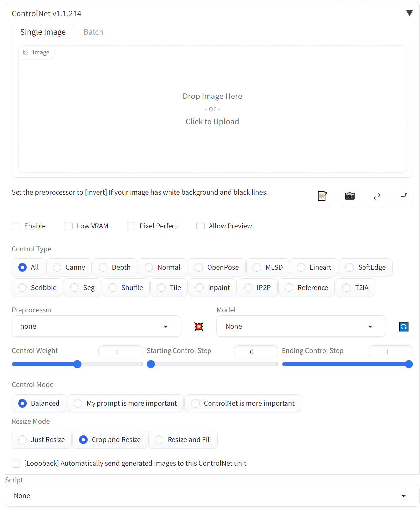Select the Scribble control type
The height and width of the screenshot is (508, 420).
point(37,288)
